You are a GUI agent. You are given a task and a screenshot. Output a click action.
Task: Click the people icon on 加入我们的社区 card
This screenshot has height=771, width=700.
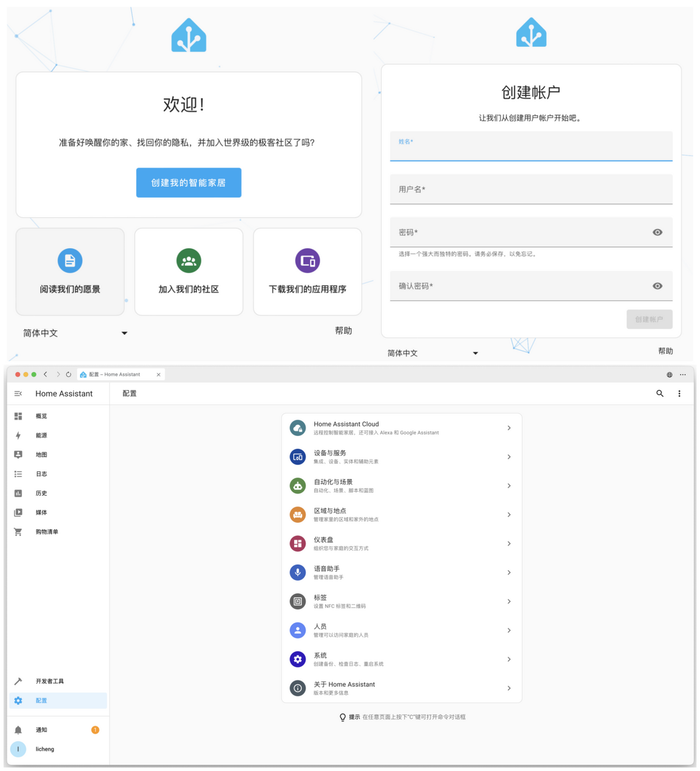[x=188, y=260]
